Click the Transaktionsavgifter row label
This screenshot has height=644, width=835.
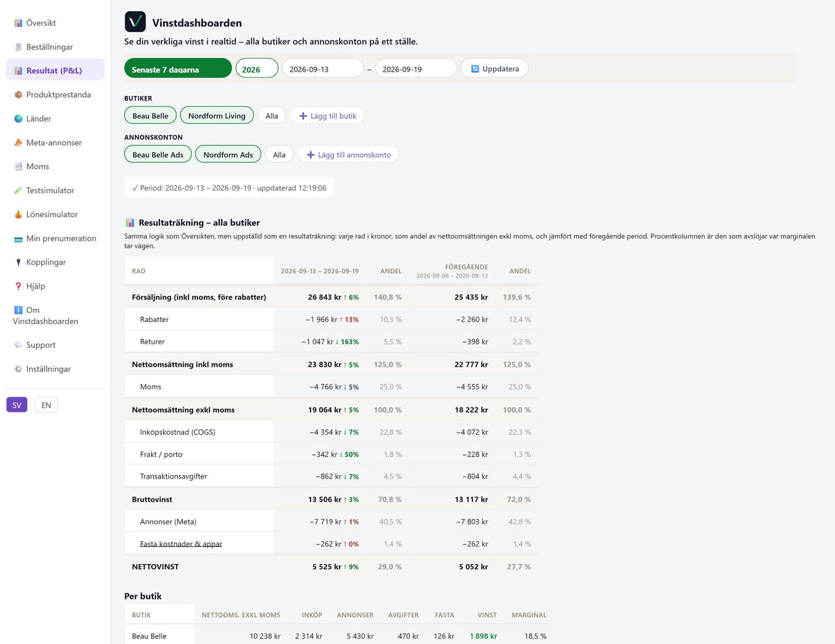(x=173, y=476)
